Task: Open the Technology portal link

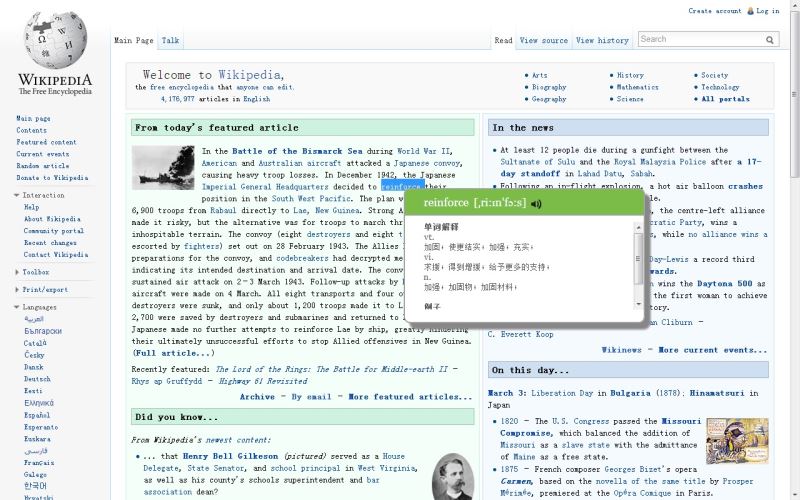Action: pos(720,87)
